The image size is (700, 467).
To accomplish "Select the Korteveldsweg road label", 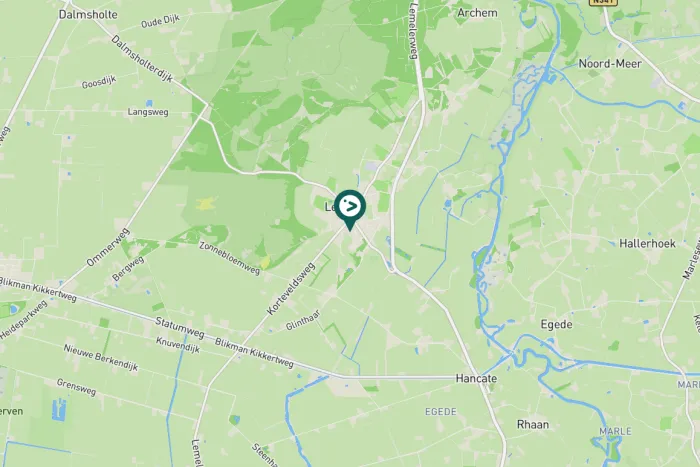I will [291, 289].
